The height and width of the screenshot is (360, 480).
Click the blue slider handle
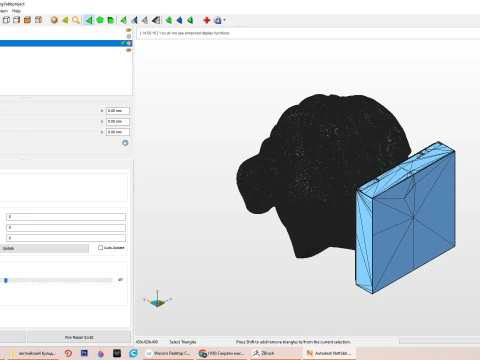(6, 280)
